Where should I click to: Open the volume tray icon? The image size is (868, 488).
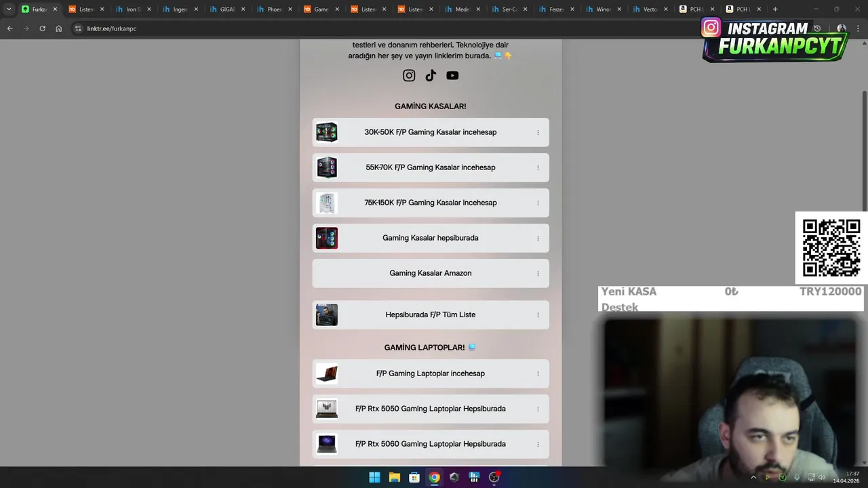click(821, 477)
